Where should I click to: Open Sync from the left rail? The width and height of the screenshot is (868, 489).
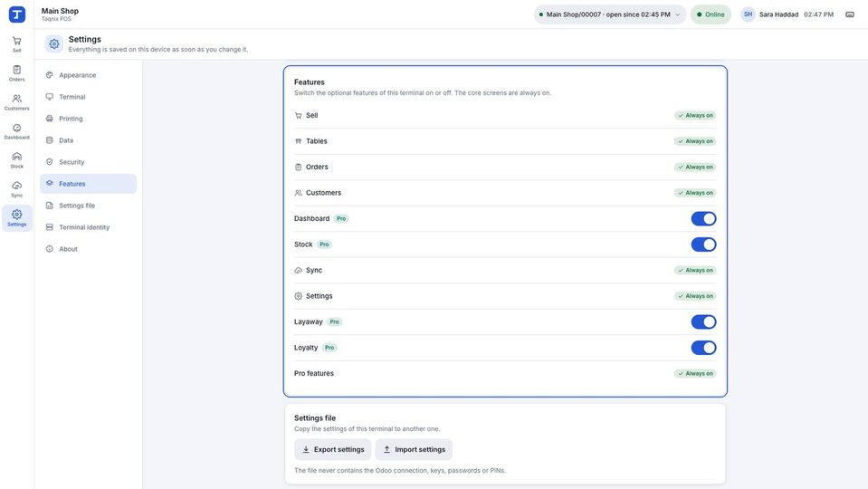click(x=17, y=189)
